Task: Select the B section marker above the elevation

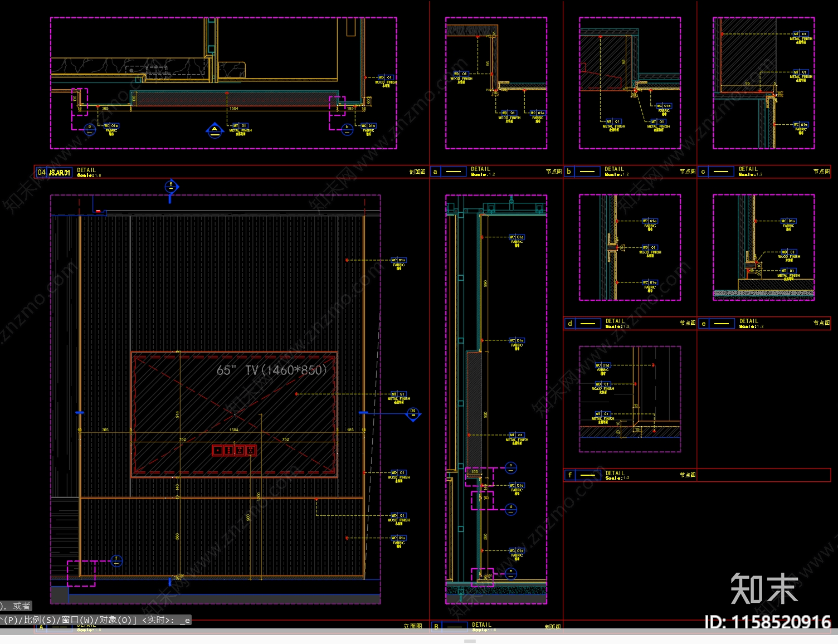Action: [171, 187]
